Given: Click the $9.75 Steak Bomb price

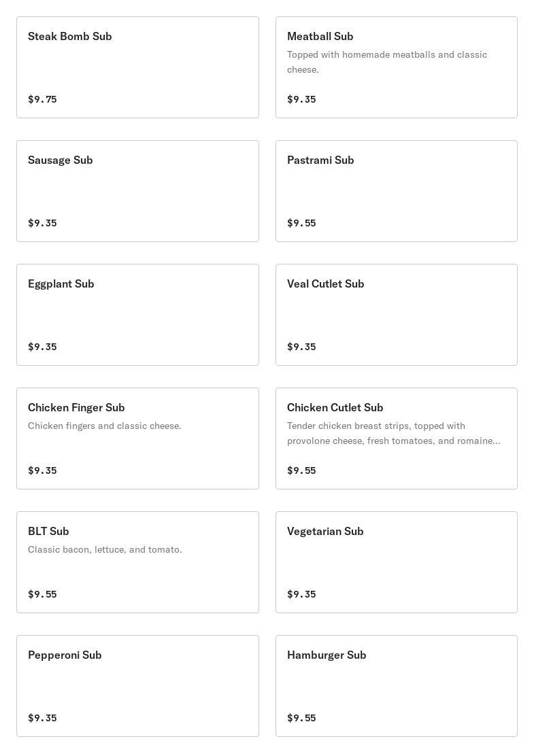Looking at the screenshot, I should 42,99.
